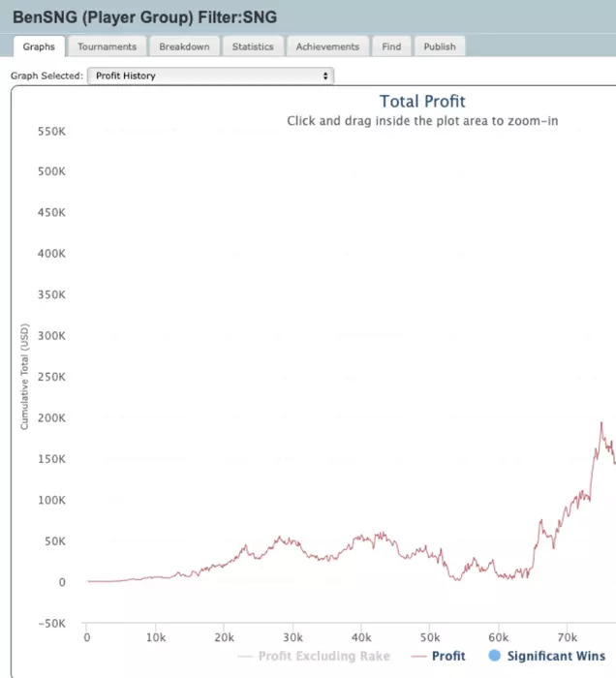Image resolution: width=616 pixels, height=678 pixels.
Task: Enable Profit Excluding Rake series
Action: coord(324,656)
